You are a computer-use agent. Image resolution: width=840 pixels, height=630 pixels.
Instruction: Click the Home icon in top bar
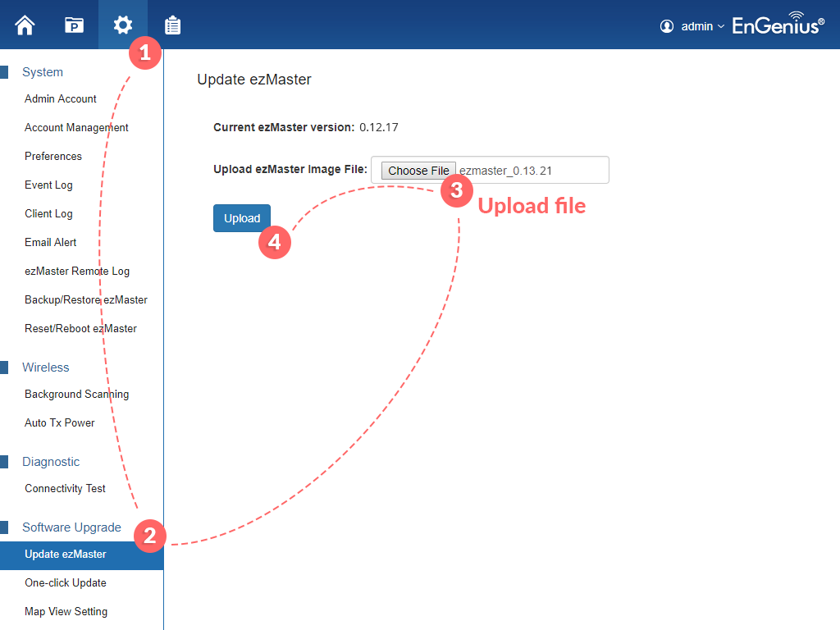coord(25,25)
